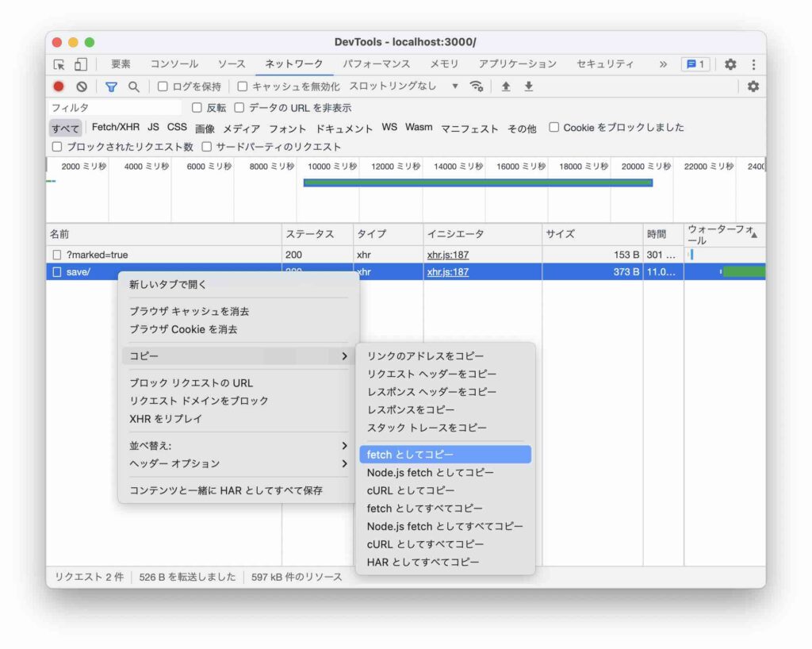The width and height of the screenshot is (812, 649).
Task: Click the export HAR download arrow icon
Action: pyautogui.click(x=528, y=86)
